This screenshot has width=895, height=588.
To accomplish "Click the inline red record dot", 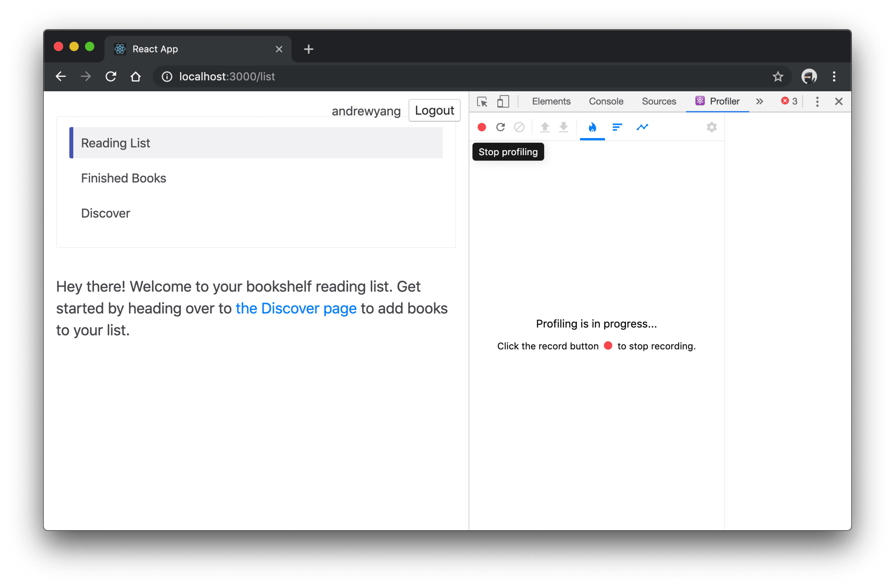I will [x=608, y=346].
